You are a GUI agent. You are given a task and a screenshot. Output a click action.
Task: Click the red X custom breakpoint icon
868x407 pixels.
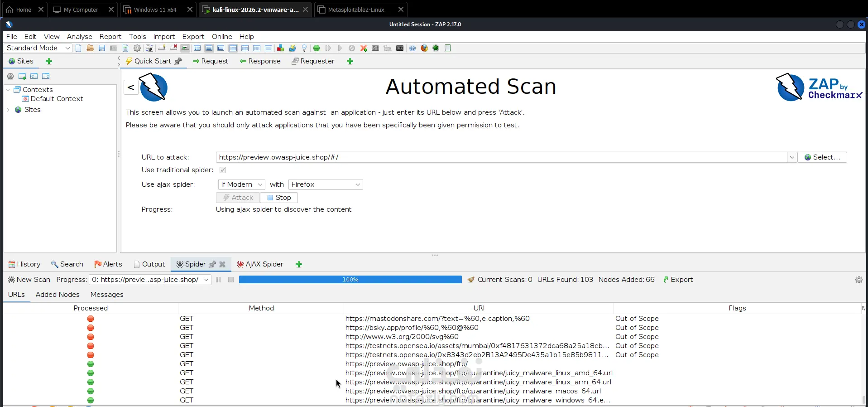(x=364, y=48)
